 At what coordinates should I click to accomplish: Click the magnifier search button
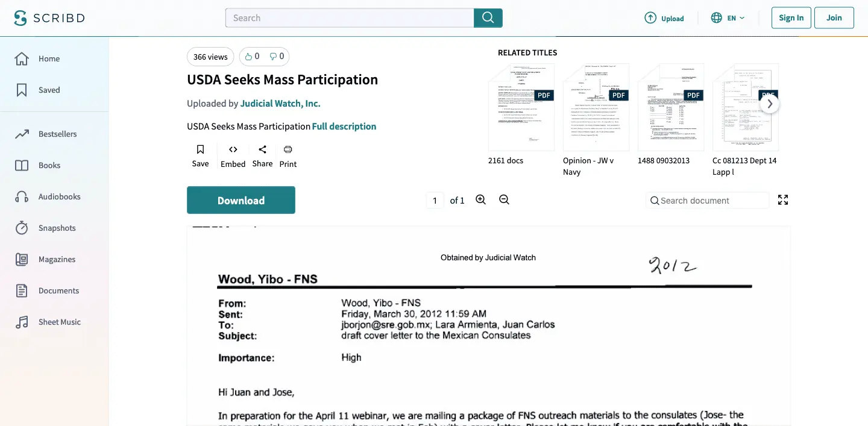488,18
